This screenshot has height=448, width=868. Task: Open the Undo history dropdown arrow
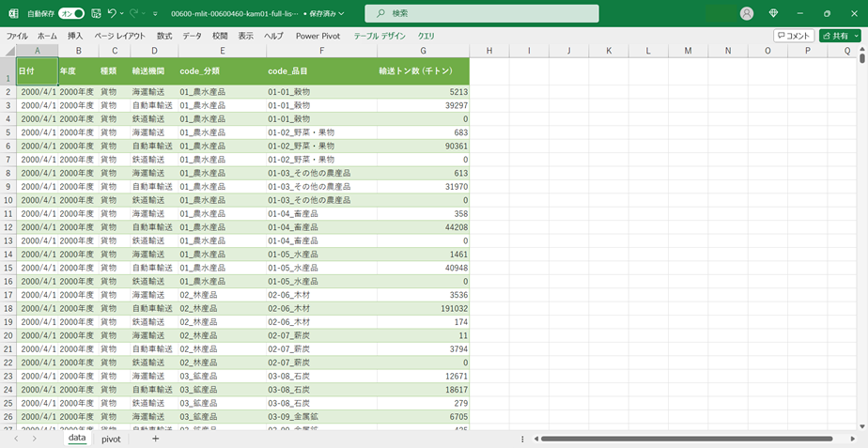tap(122, 13)
